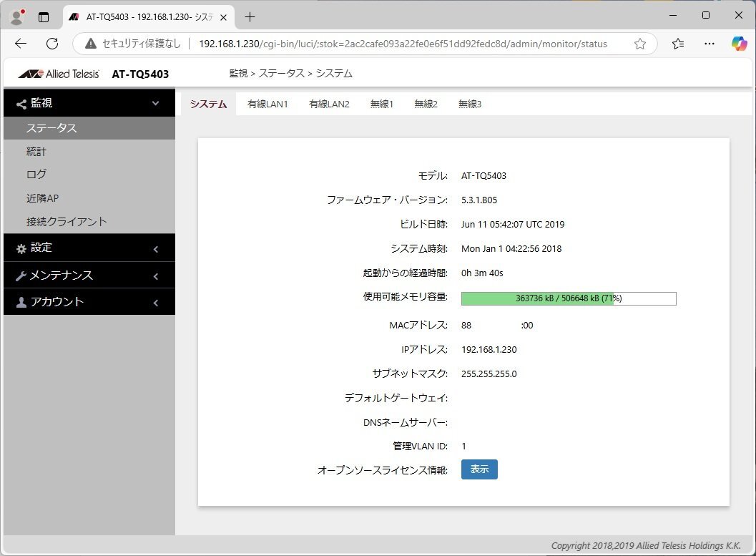This screenshot has height=556, width=756.
Task: Expand the メンテナンス sidebar section
Action: click(89, 275)
